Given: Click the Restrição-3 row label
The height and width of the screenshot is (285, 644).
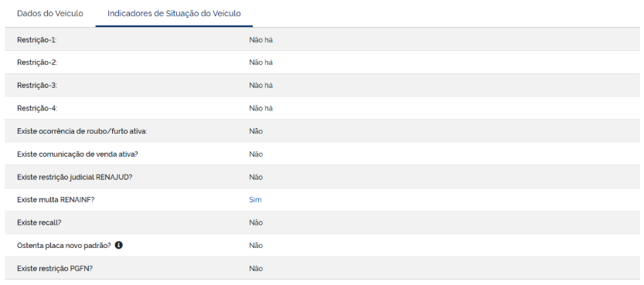Looking at the screenshot, I should [x=37, y=86].
